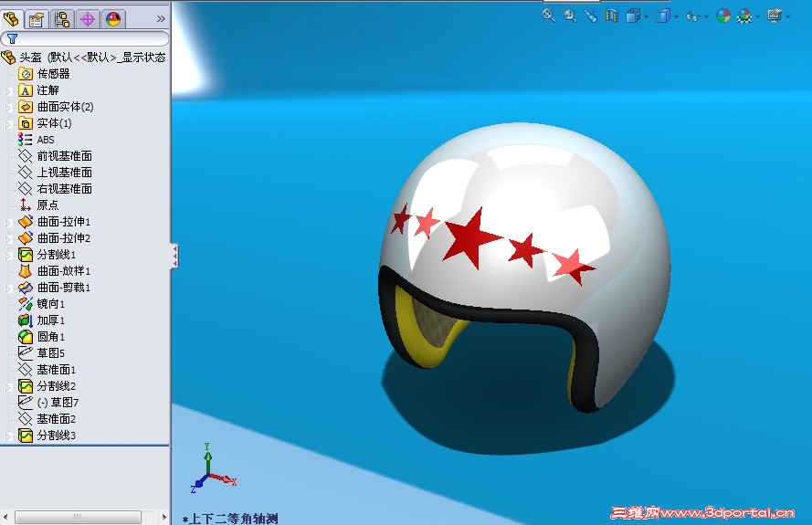Open Hide/Show Items dropdown arrow

(706, 17)
